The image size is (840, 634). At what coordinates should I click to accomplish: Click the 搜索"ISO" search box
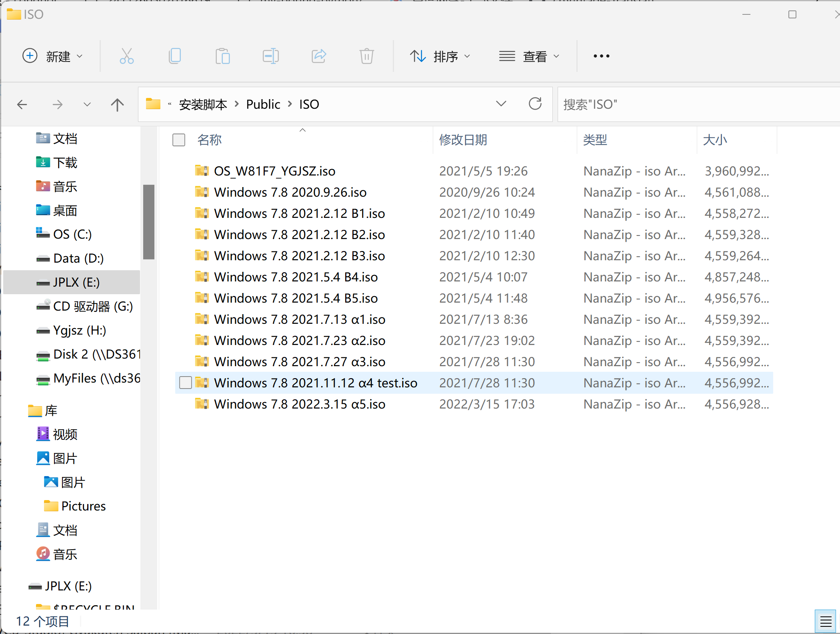click(x=698, y=104)
